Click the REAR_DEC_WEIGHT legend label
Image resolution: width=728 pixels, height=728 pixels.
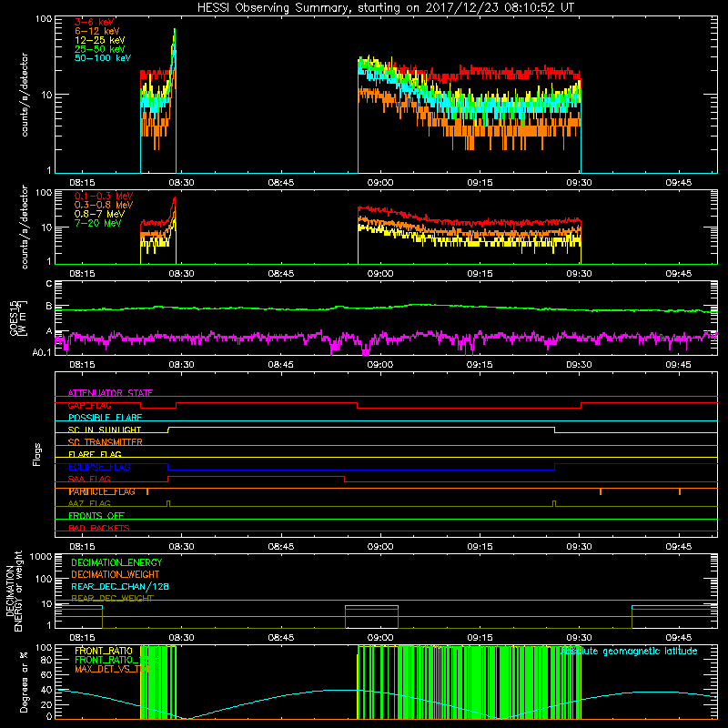112,598
